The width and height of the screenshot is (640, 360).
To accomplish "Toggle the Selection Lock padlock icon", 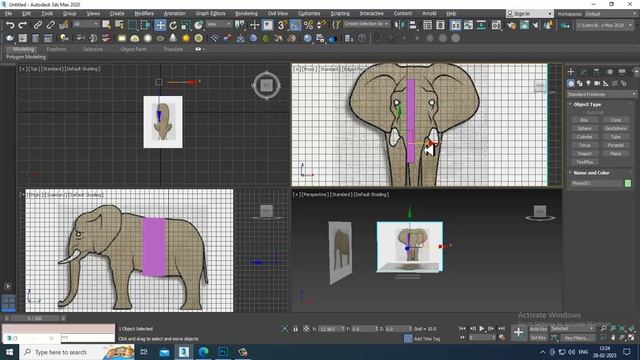I will 296,329.
